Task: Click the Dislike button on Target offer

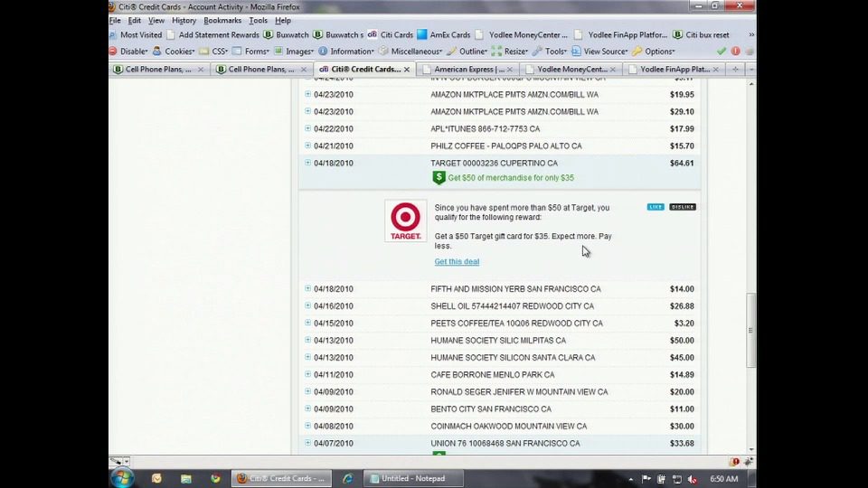Action: (683, 207)
